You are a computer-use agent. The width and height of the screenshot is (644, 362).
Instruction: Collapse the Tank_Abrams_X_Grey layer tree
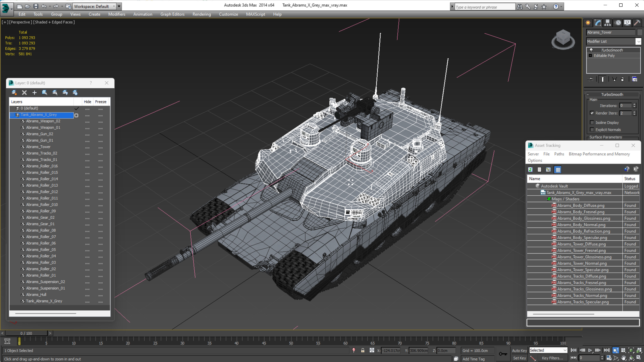point(12,115)
